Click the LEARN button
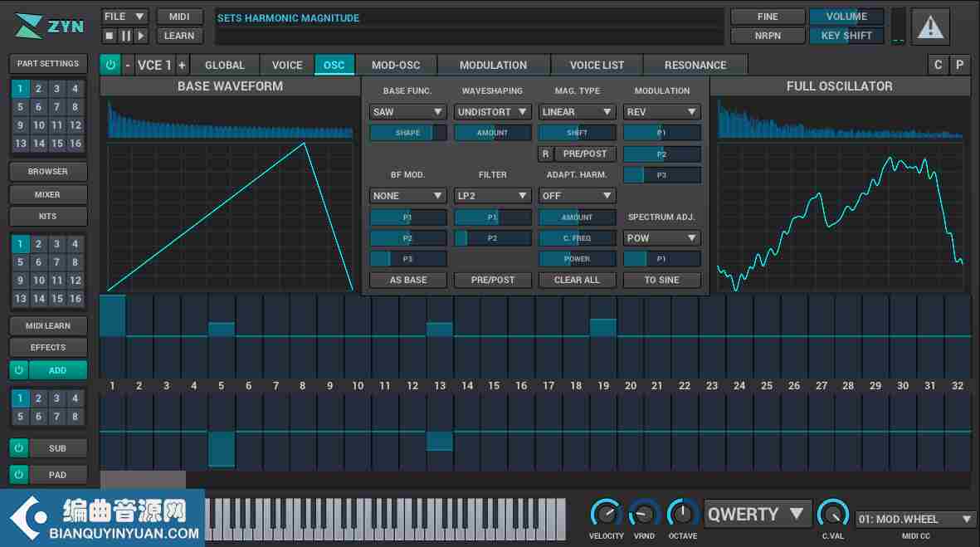 (179, 37)
